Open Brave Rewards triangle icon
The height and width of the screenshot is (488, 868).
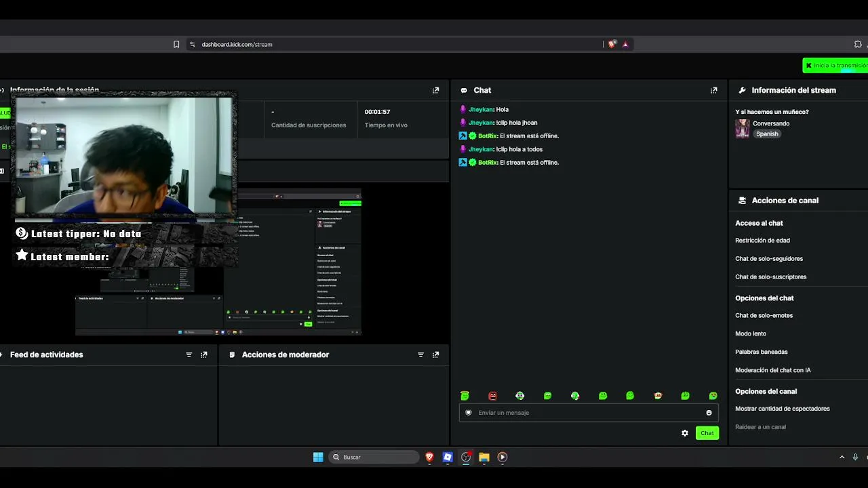tap(625, 44)
